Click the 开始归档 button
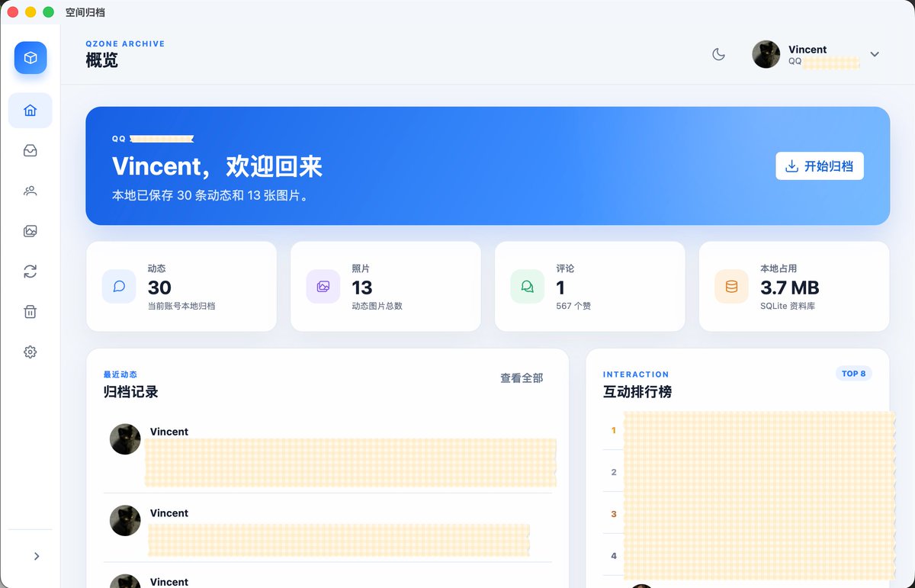Viewport: 915px width, 588px height. point(820,166)
